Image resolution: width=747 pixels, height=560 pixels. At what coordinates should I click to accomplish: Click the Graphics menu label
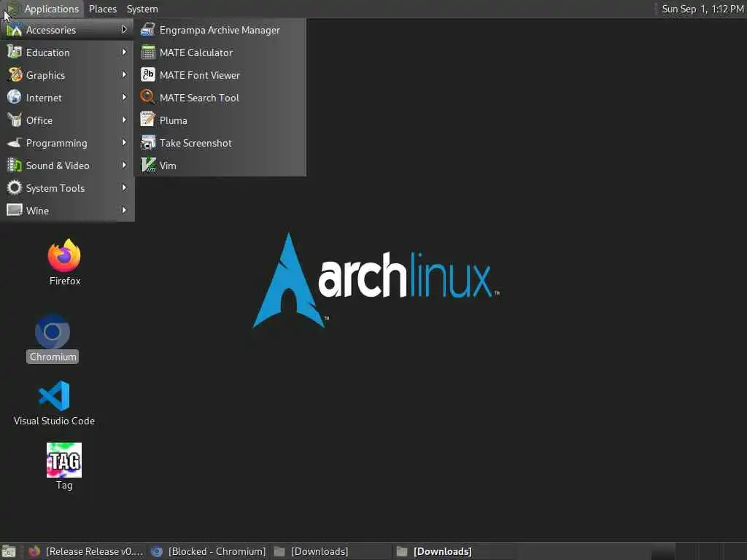coord(45,75)
